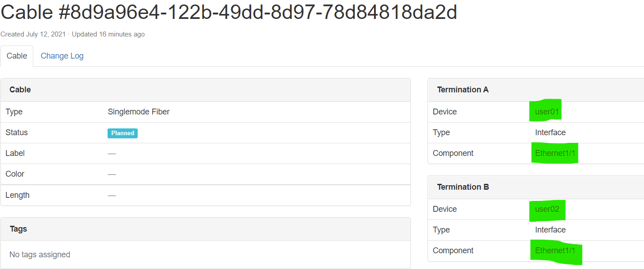Select the Length field empty value
644x269 pixels.
coord(112,195)
